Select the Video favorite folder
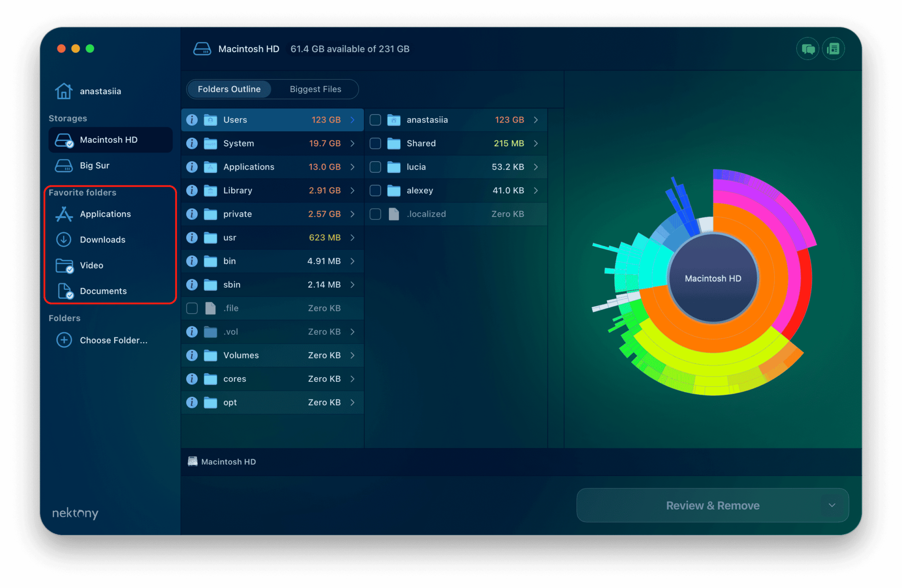The width and height of the screenshot is (902, 588). coord(92,265)
